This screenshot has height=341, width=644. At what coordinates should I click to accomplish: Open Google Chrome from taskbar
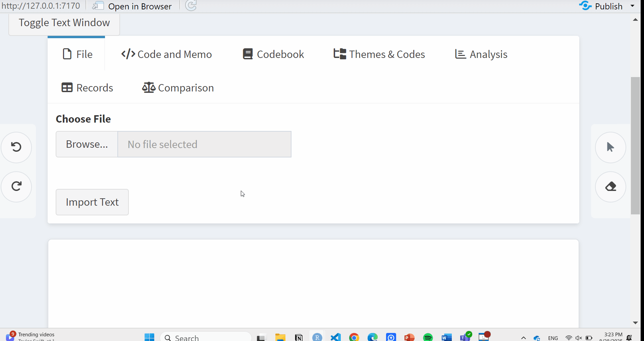point(354,337)
